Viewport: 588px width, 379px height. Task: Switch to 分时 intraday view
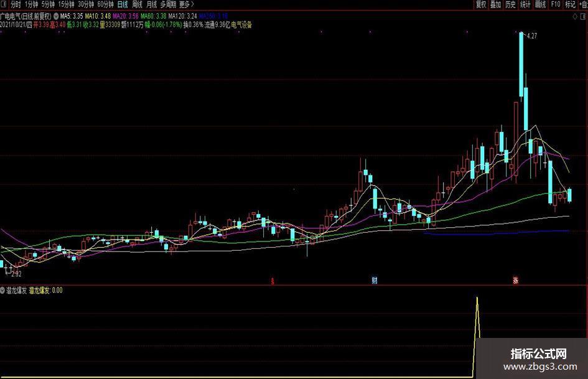click(x=16, y=4)
